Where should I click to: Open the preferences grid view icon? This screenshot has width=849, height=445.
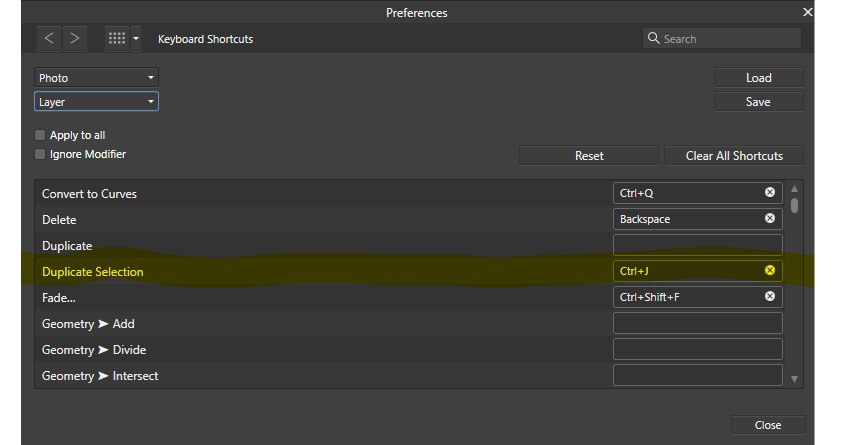(116, 38)
